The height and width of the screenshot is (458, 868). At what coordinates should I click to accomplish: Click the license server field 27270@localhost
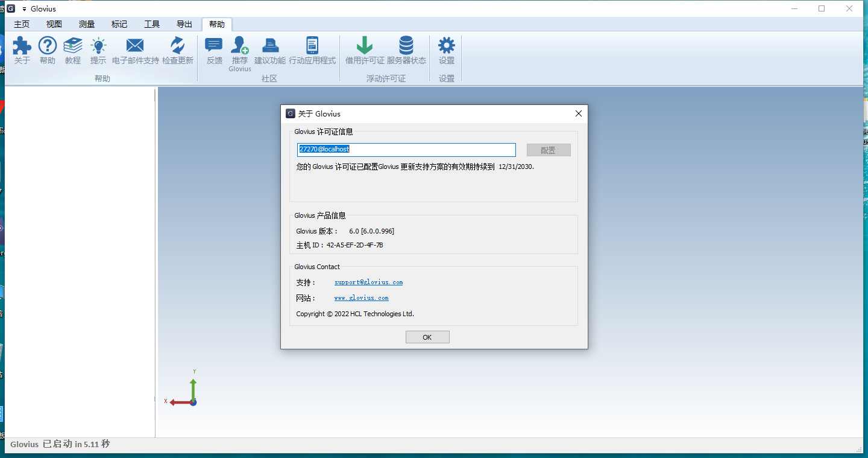(x=406, y=150)
